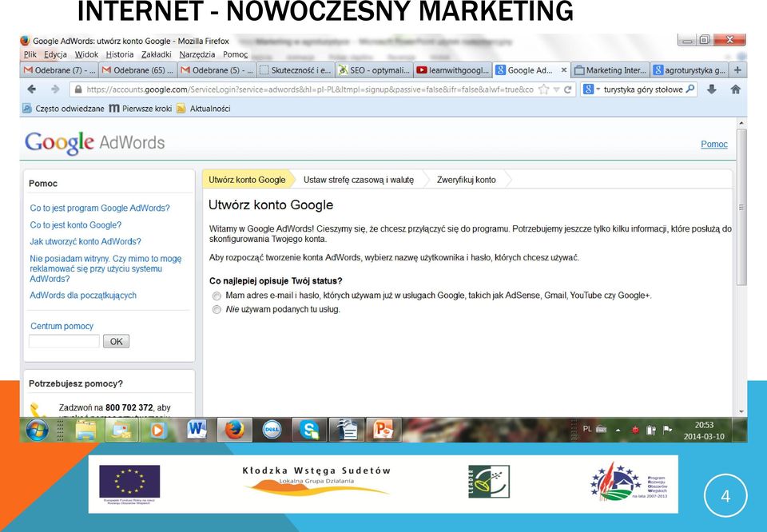The image size is (767, 532).
Task: Click the bookmark star in address bar
Action: [543, 89]
